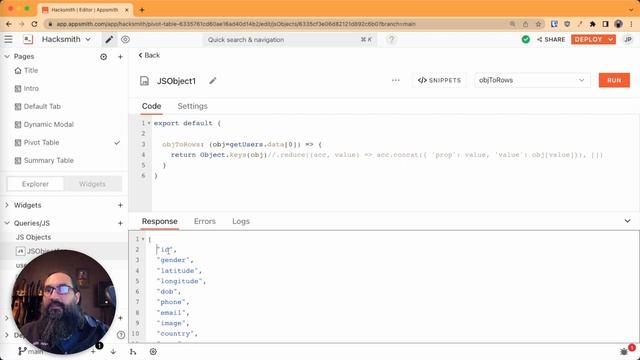The height and width of the screenshot is (360, 640).
Task: Expand the Hacksmith app name dropdown
Action: tap(88, 39)
